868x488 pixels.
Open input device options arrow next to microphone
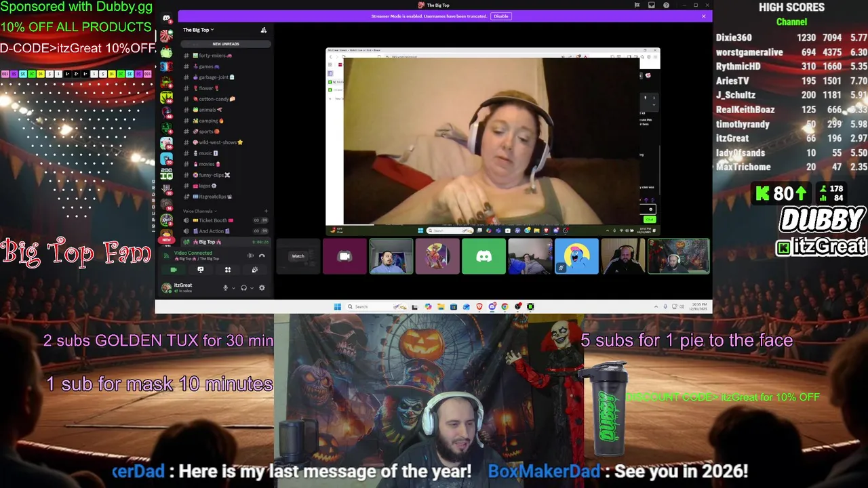[234, 288]
